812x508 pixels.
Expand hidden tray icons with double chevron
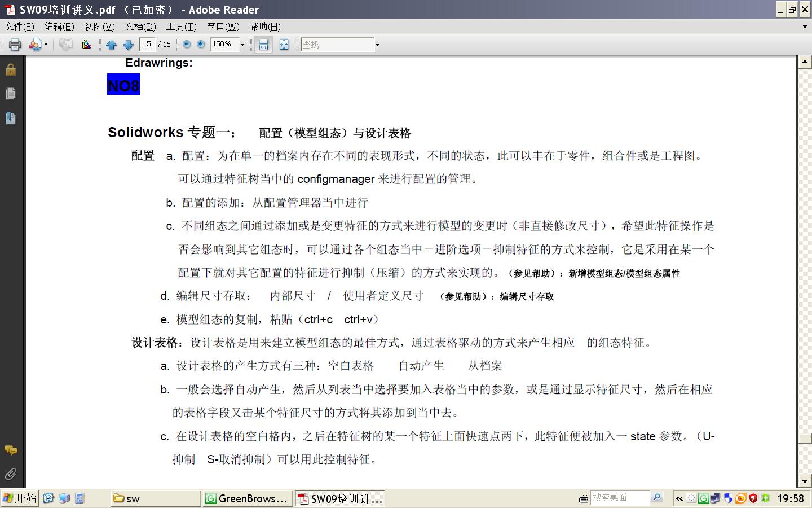(679, 498)
